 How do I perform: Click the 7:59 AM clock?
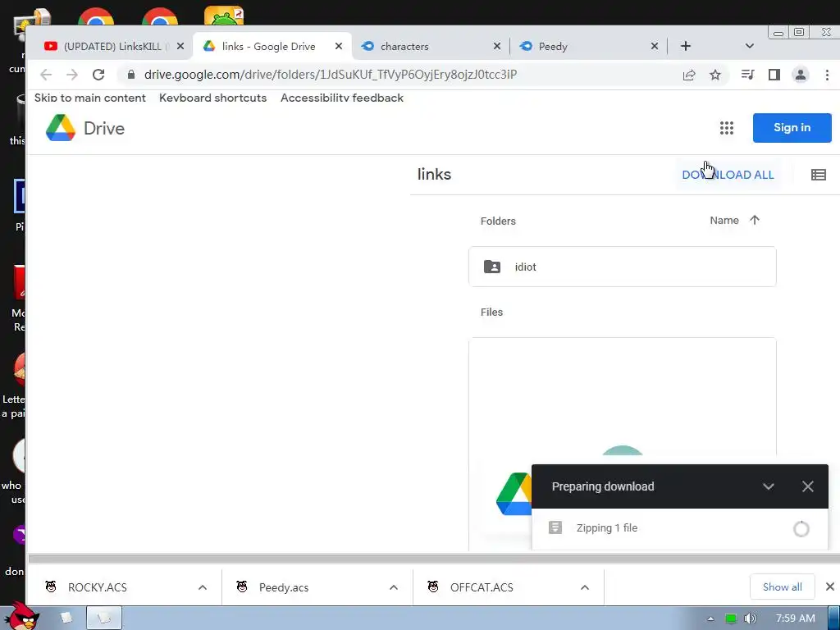click(x=795, y=619)
